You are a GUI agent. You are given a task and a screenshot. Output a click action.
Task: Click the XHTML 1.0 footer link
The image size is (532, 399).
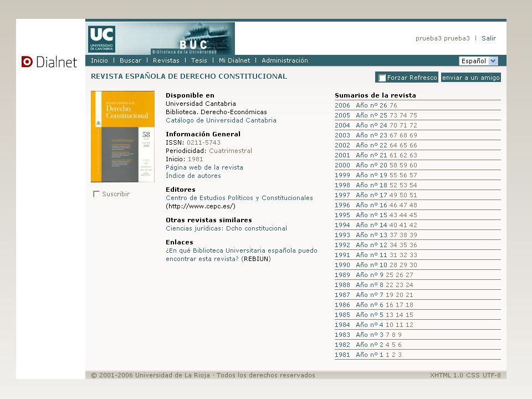447,375
